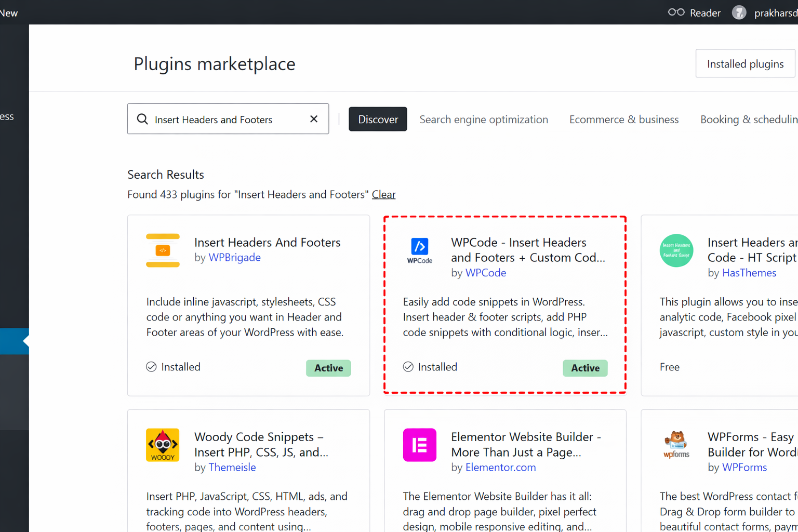Screen dimensions: 798x532
Task: Select the Discover tab
Action: [x=378, y=119]
